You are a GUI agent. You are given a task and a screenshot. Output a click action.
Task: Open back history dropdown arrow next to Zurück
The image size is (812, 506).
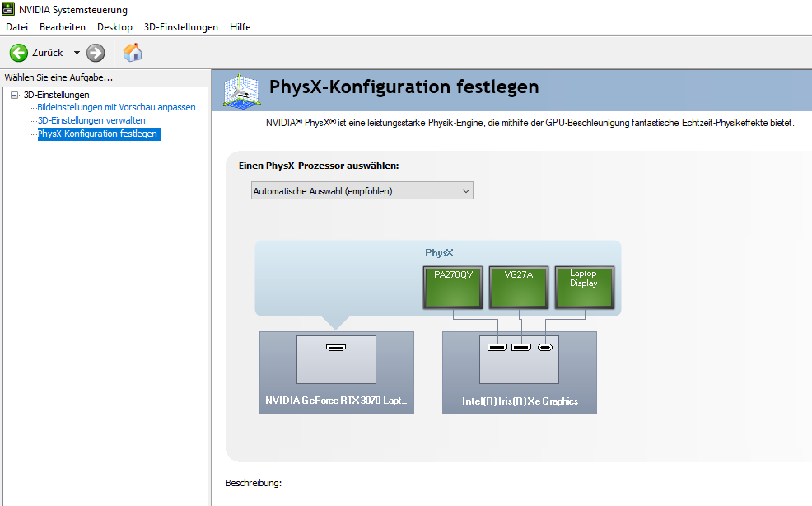pos(77,53)
